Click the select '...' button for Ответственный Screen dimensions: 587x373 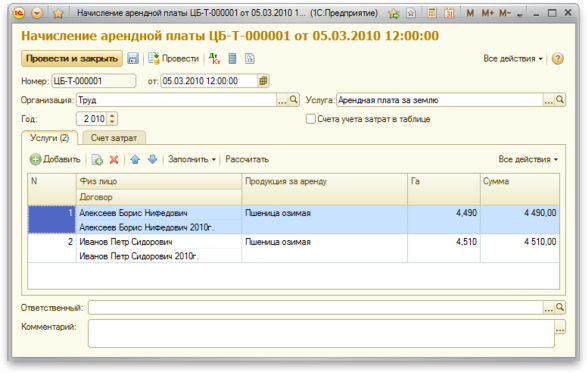click(x=548, y=308)
